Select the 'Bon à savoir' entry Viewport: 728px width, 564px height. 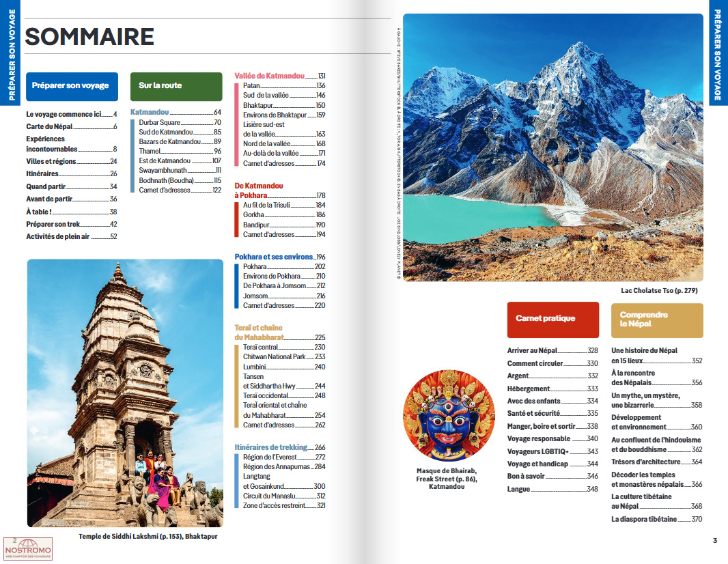(x=552, y=477)
